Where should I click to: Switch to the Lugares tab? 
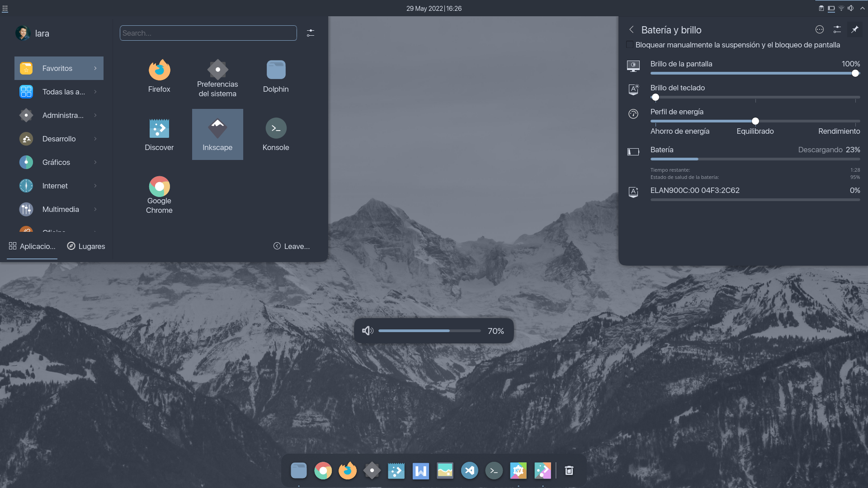click(86, 246)
